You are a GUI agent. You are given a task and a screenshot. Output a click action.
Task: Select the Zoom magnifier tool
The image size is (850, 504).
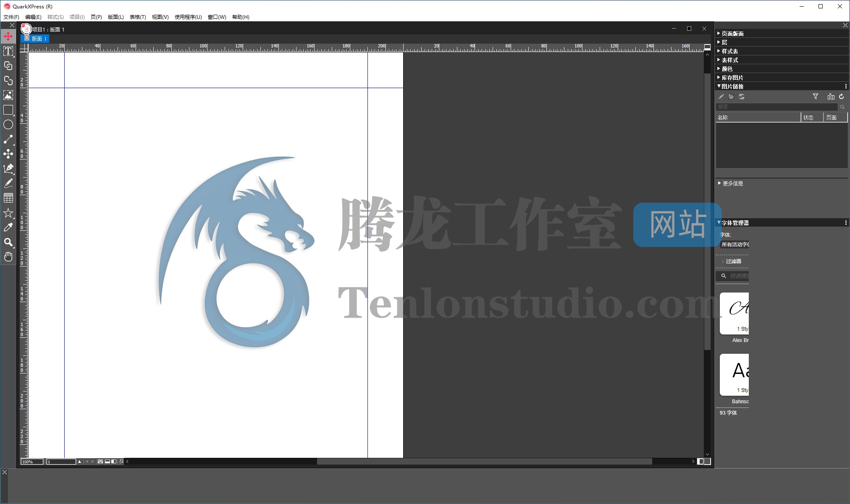(8, 242)
